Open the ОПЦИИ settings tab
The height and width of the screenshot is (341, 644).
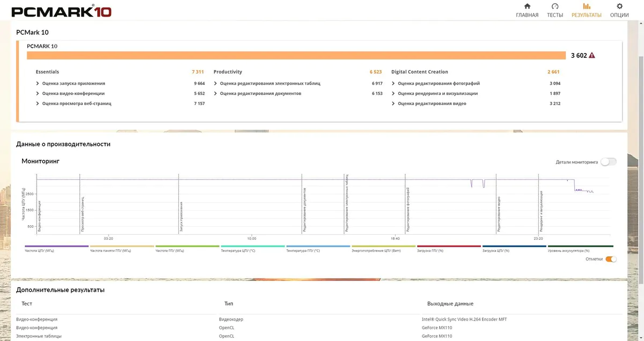[619, 10]
